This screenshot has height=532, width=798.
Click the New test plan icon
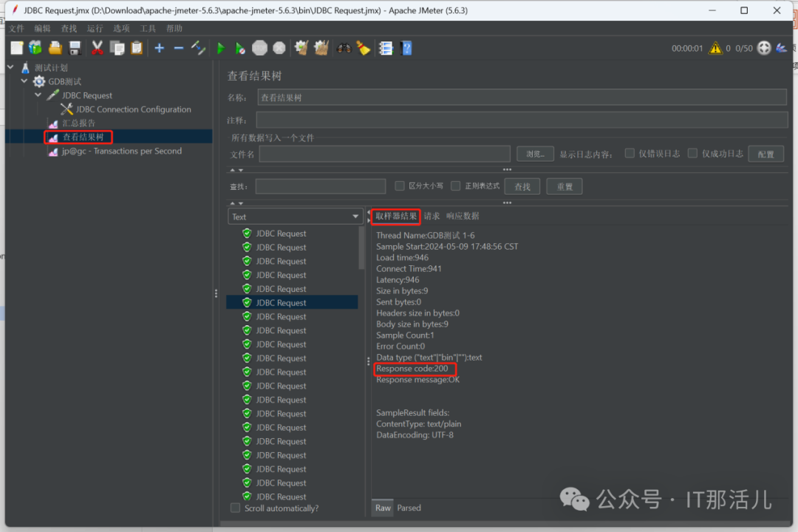(x=17, y=48)
